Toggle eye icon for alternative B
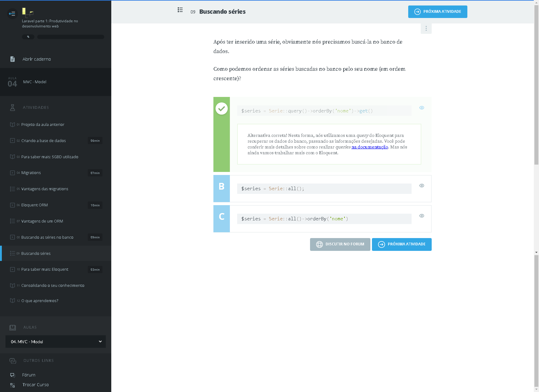 422,186
